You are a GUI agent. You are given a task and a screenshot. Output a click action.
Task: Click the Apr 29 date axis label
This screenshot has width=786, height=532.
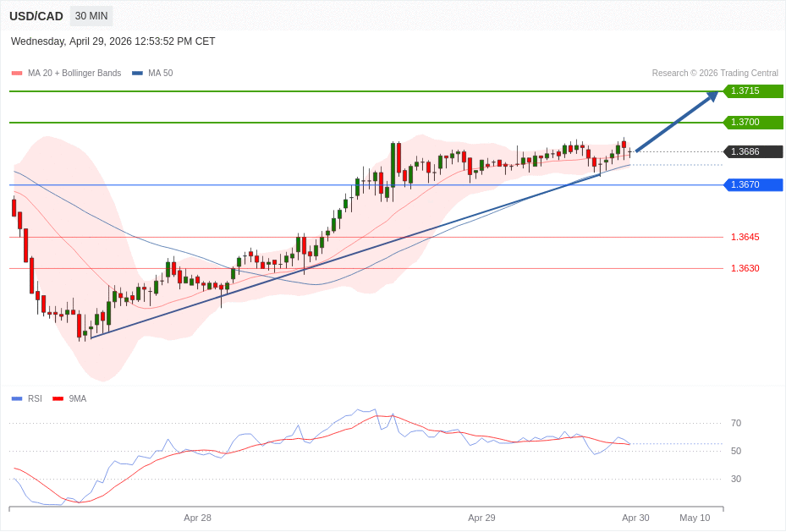coord(481,518)
